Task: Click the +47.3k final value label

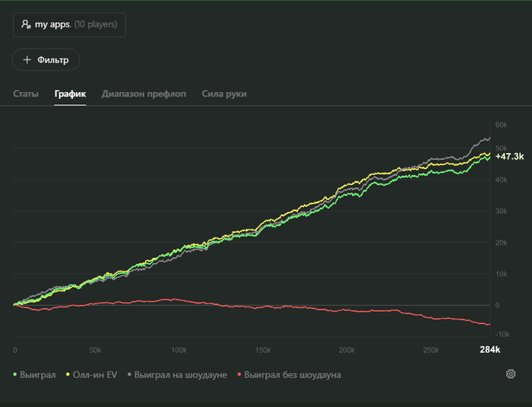Action: pyautogui.click(x=509, y=156)
